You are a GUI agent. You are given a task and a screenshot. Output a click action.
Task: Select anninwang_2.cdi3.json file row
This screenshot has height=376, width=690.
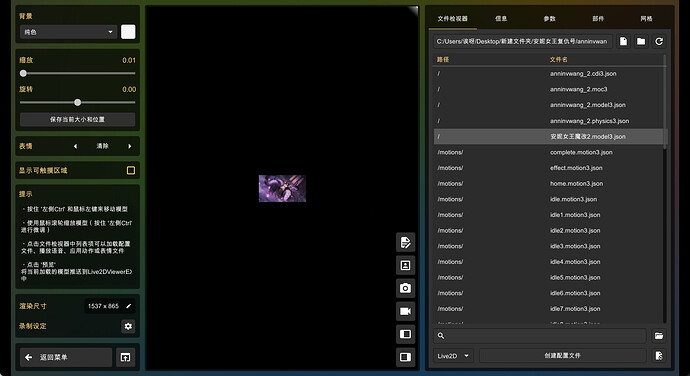(x=550, y=74)
